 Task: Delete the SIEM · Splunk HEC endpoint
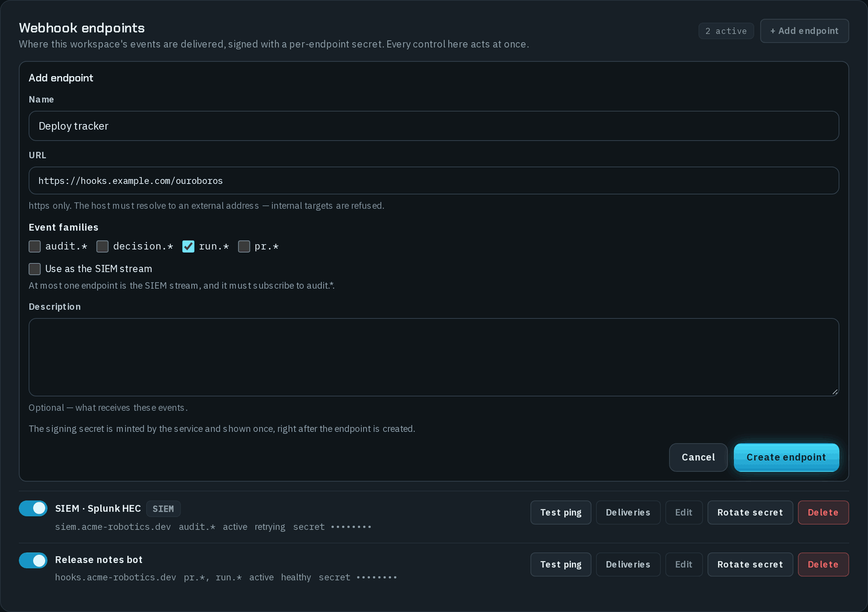point(823,513)
